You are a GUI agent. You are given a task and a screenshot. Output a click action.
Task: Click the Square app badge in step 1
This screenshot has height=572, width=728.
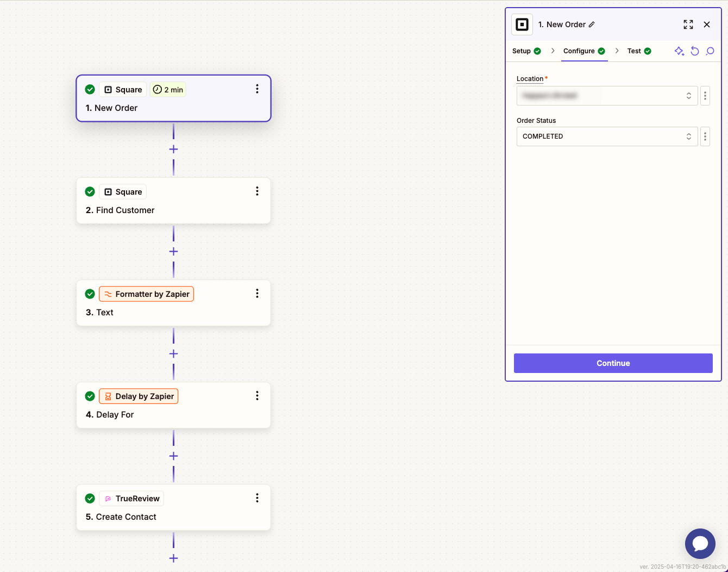point(123,90)
